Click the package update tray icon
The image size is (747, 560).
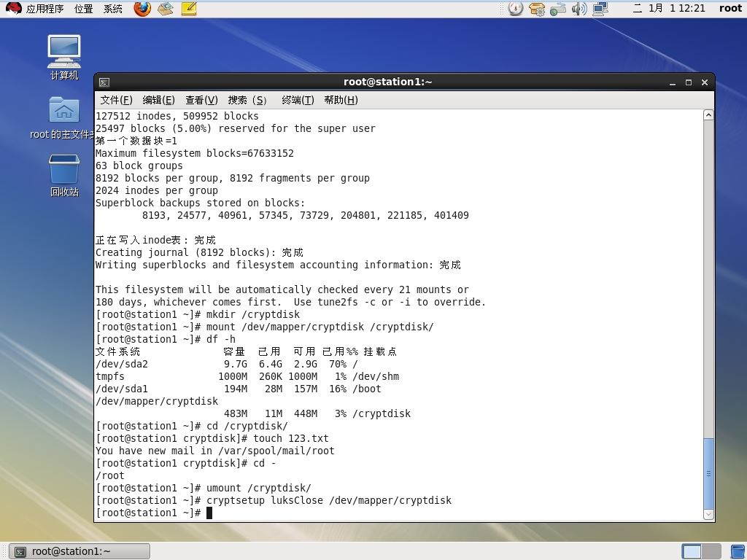pos(537,9)
